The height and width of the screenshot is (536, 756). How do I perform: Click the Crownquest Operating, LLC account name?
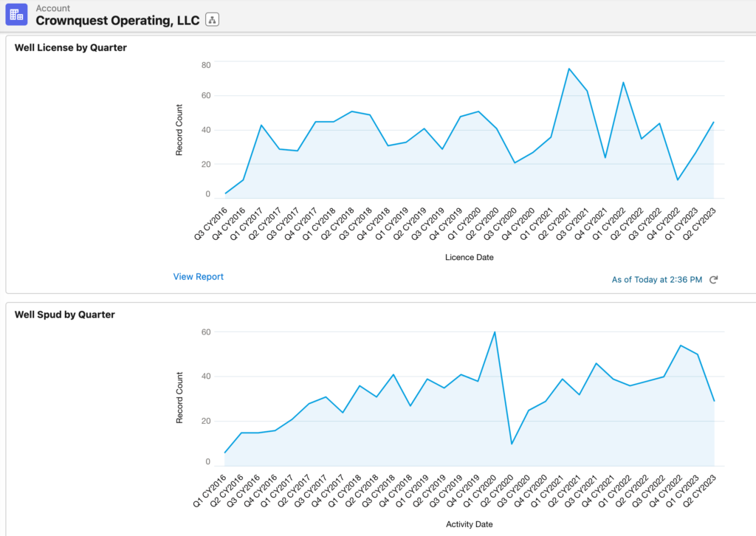click(x=117, y=21)
